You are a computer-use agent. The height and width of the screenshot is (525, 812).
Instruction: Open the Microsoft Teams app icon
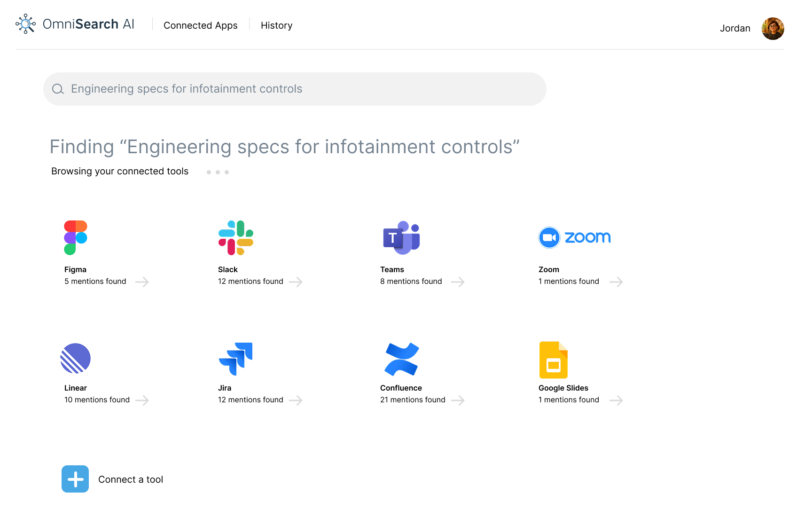tap(401, 238)
